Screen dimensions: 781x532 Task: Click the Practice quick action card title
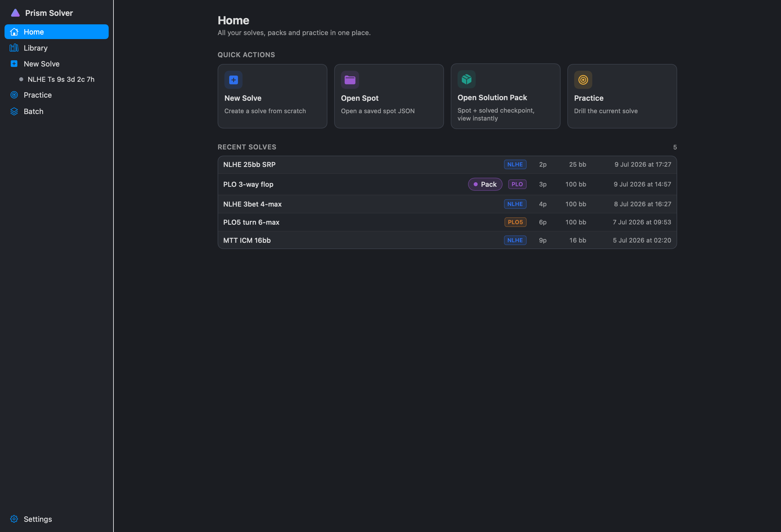coord(589,98)
